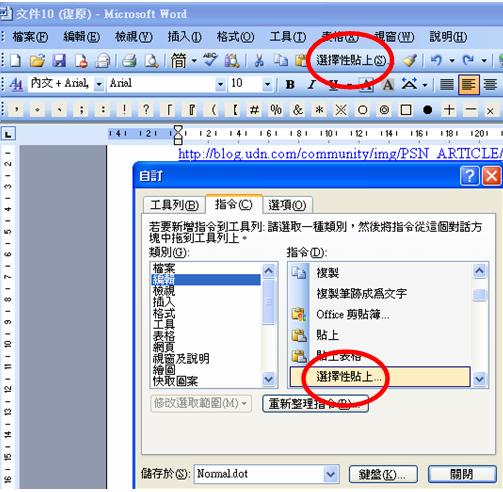The height and width of the screenshot is (492, 503).
Task: Click the 鍵盤(K)... button
Action: point(383,474)
